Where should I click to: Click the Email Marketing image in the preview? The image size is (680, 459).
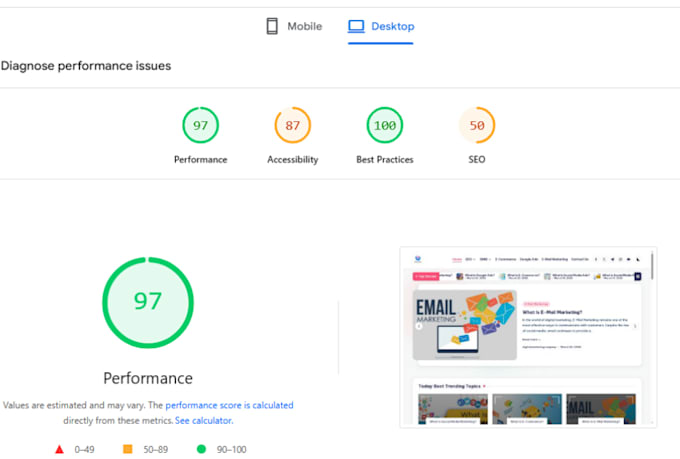click(465, 325)
